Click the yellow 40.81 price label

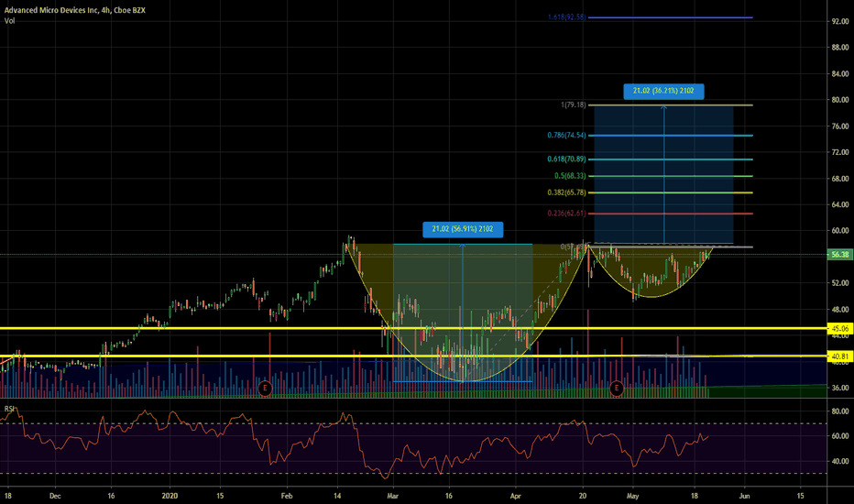click(840, 356)
